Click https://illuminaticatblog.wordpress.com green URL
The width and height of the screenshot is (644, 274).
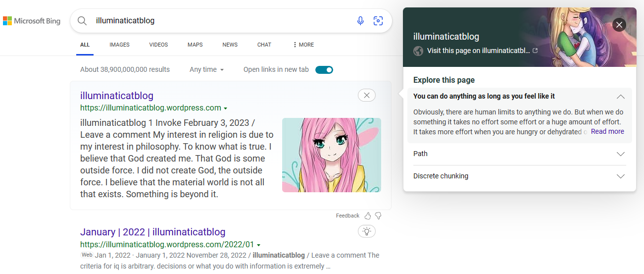click(150, 108)
